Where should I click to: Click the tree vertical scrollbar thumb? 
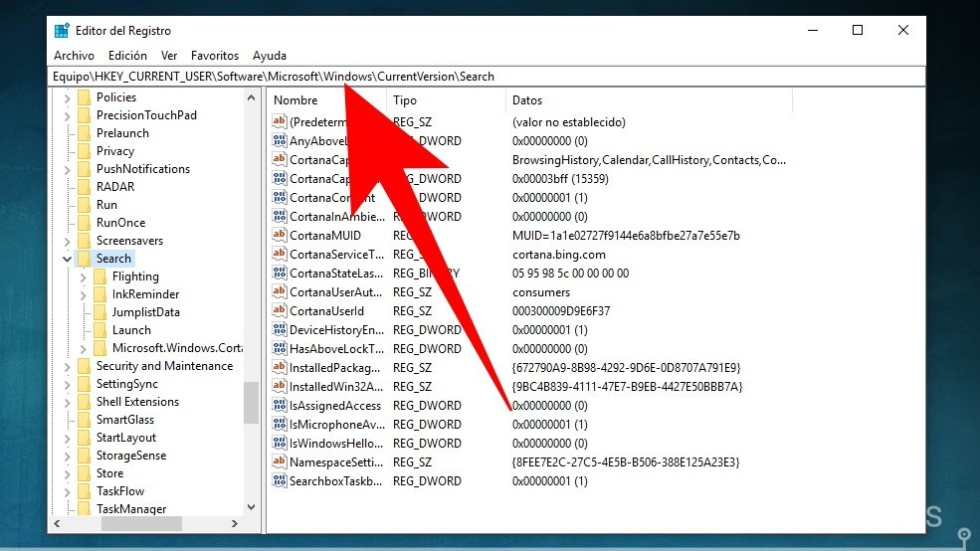252,403
